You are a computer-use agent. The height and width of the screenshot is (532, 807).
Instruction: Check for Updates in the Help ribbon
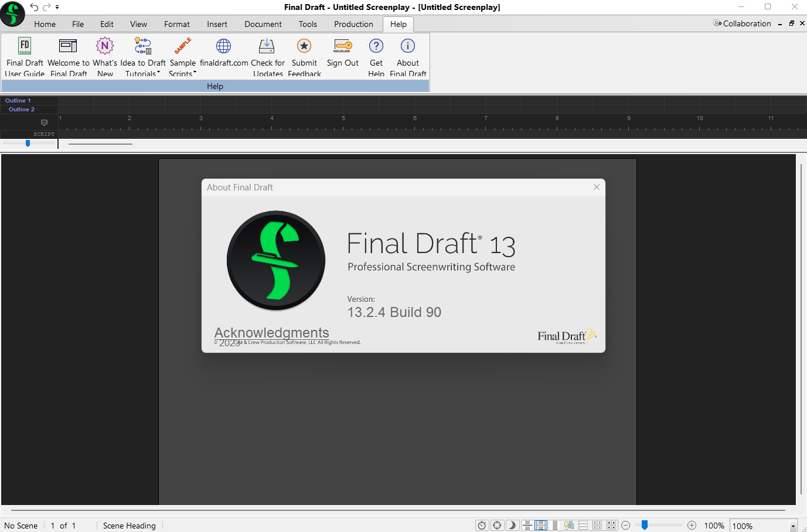click(267, 57)
